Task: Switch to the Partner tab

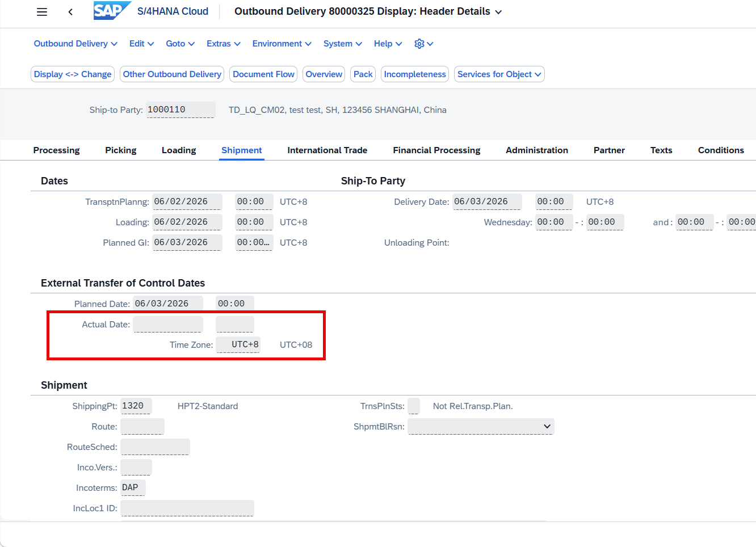Action: coord(609,150)
